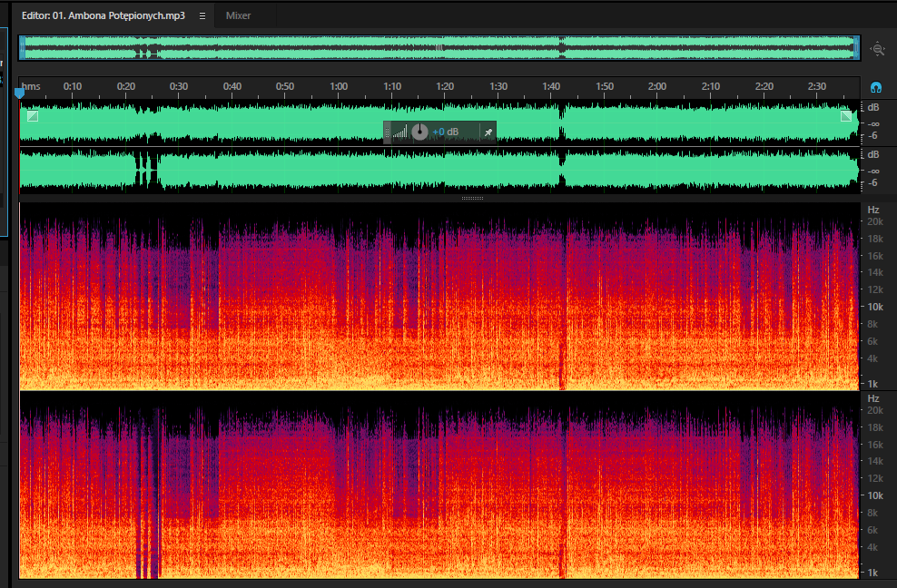Click 1:40 on the time ruler
897x588 pixels.
[x=551, y=86]
